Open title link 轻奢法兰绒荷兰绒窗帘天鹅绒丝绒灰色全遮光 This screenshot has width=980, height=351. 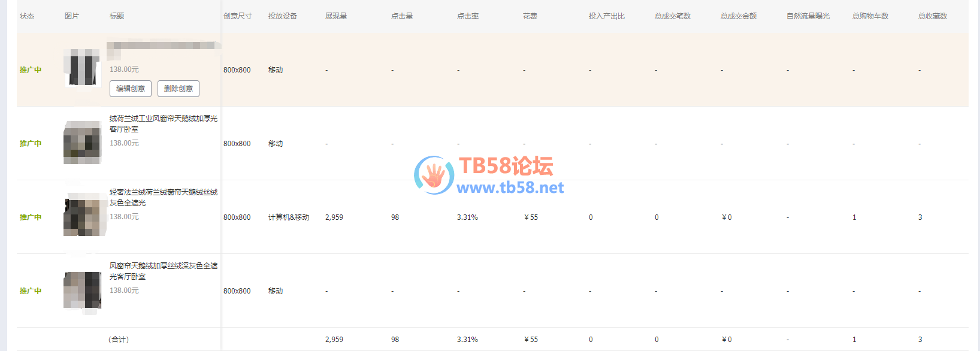[163, 198]
